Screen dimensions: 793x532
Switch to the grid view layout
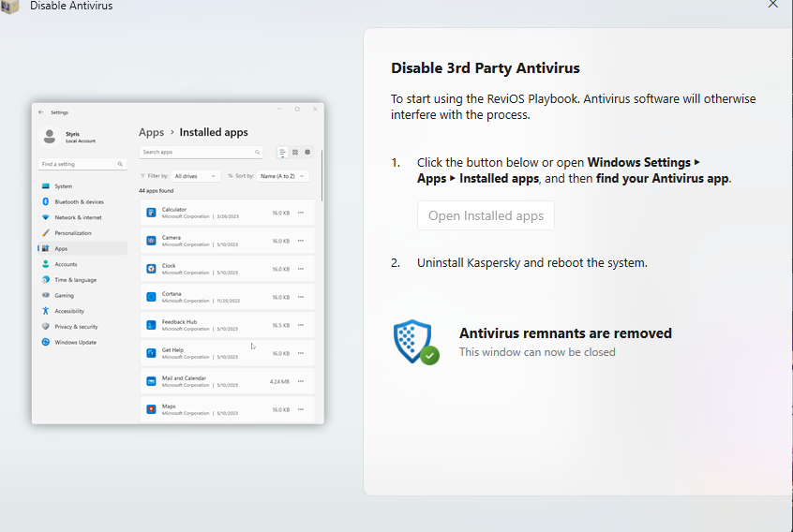click(294, 152)
